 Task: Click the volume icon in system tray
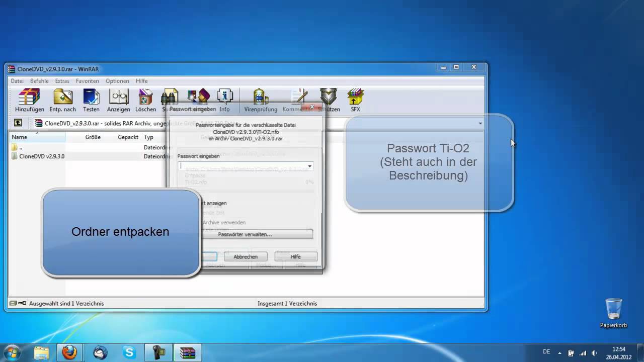pyautogui.click(x=594, y=352)
